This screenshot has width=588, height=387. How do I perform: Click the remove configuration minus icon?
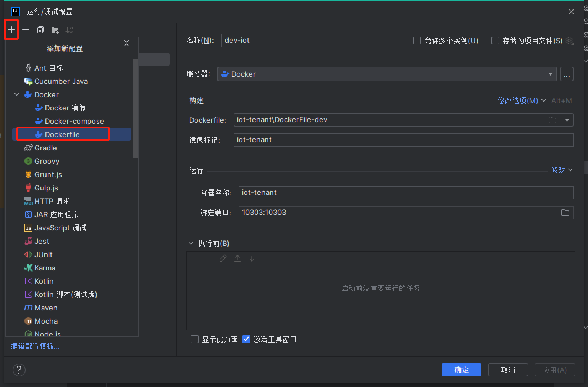(25, 29)
